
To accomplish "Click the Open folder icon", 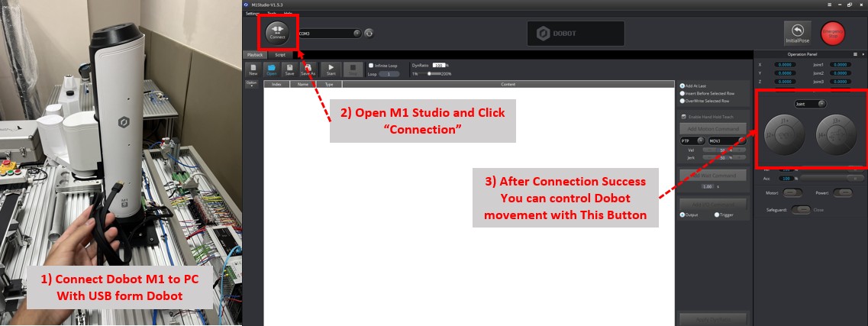I will click(x=271, y=69).
